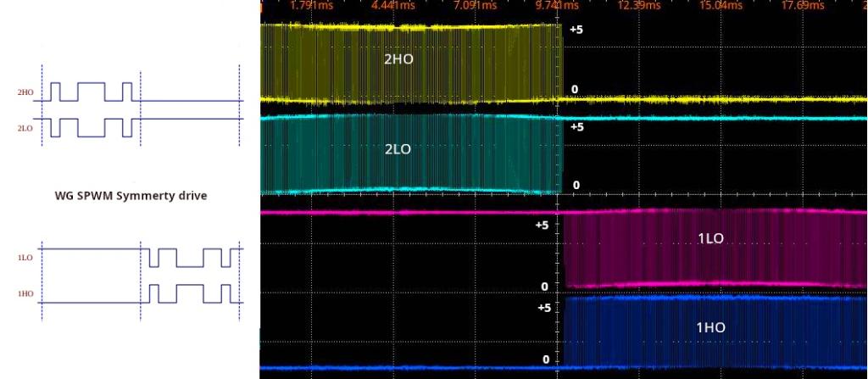Click the 9.741ms time marker
This screenshot has height=379, width=868.
click(556, 6)
